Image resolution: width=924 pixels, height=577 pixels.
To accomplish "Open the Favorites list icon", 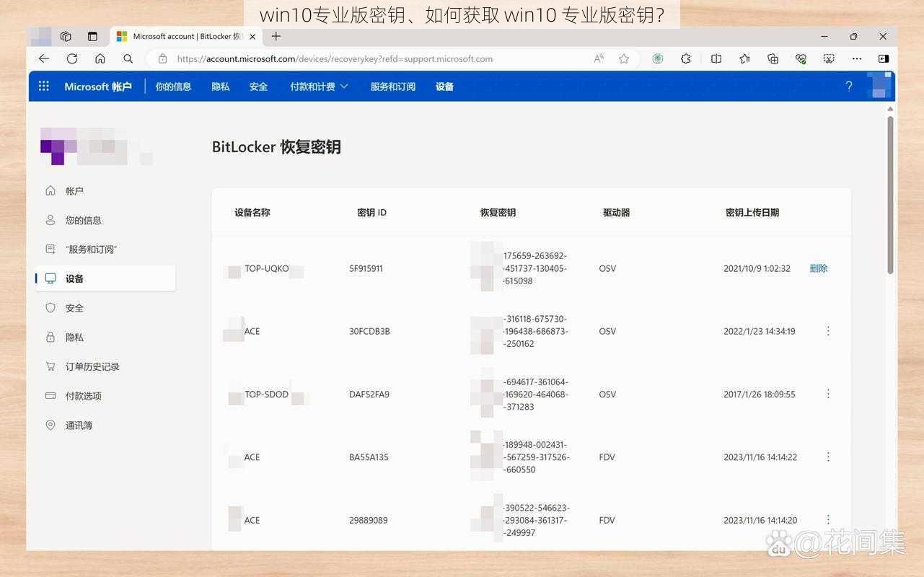I will 744,58.
